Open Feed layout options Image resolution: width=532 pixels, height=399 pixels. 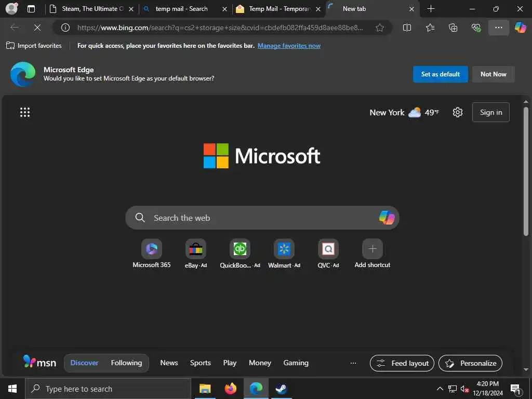[402, 363]
